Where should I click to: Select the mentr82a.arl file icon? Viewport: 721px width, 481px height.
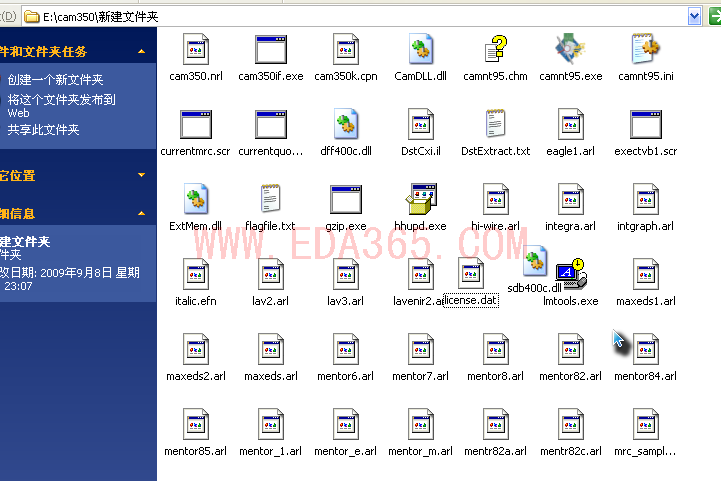(x=496, y=424)
